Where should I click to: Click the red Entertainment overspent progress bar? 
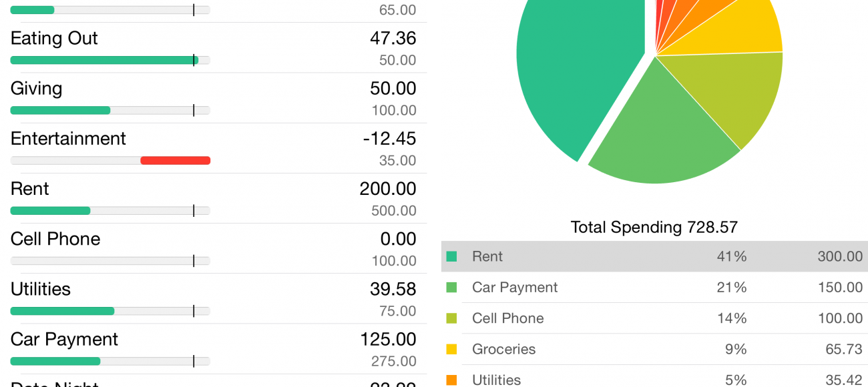(x=175, y=160)
